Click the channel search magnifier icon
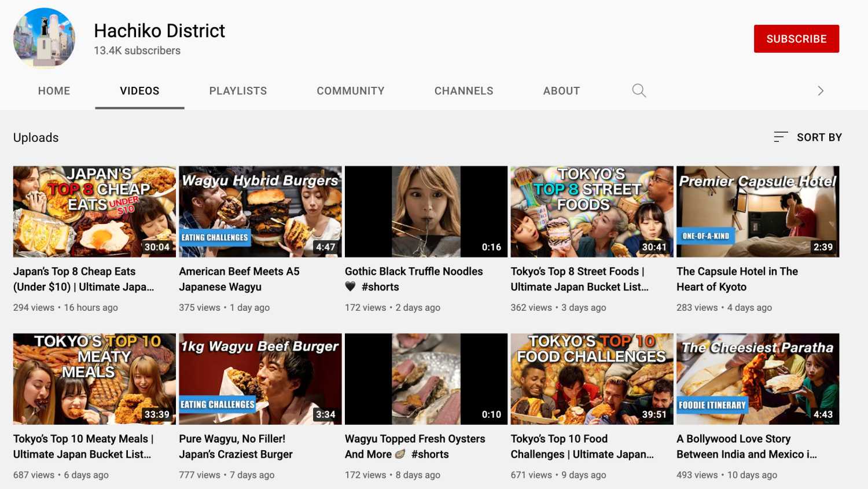Viewport: 868px width, 489px height. click(639, 91)
